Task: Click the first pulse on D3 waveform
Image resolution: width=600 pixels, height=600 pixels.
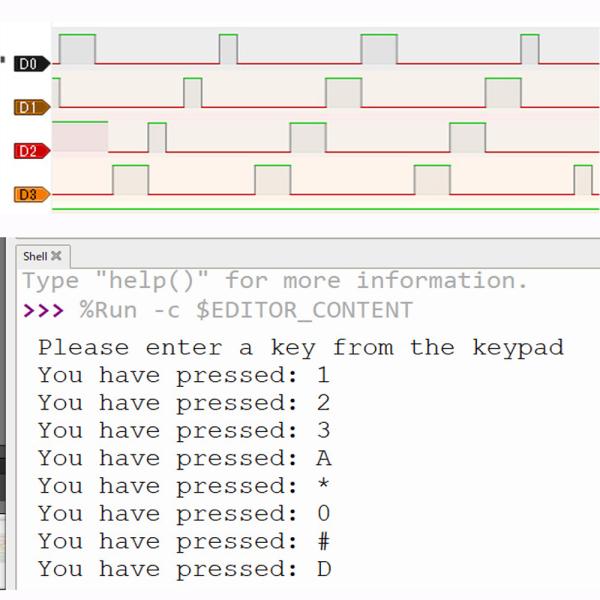Action: 130,180
